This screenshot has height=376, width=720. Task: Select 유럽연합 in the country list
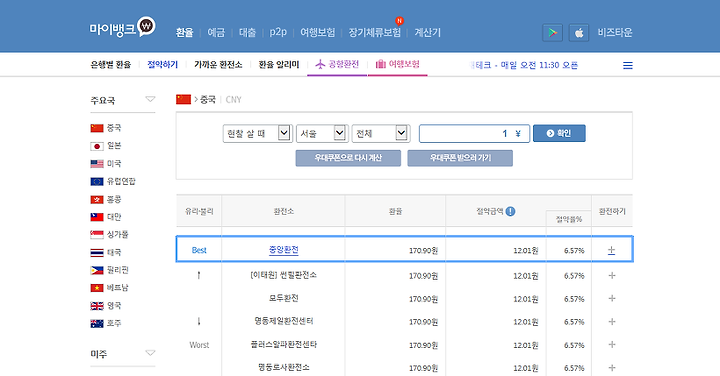121,182
